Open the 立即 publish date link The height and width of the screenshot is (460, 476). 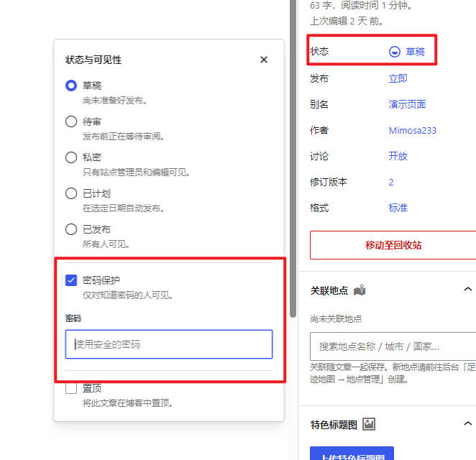398,78
